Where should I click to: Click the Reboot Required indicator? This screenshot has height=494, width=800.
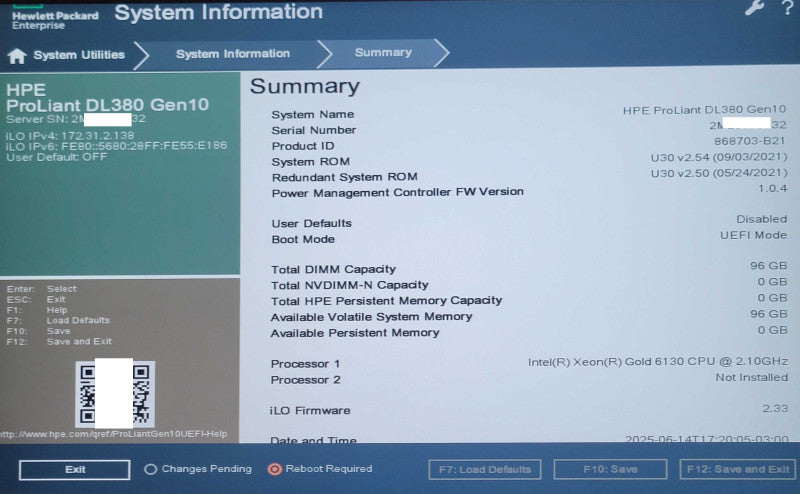pyautogui.click(x=320, y=468)
